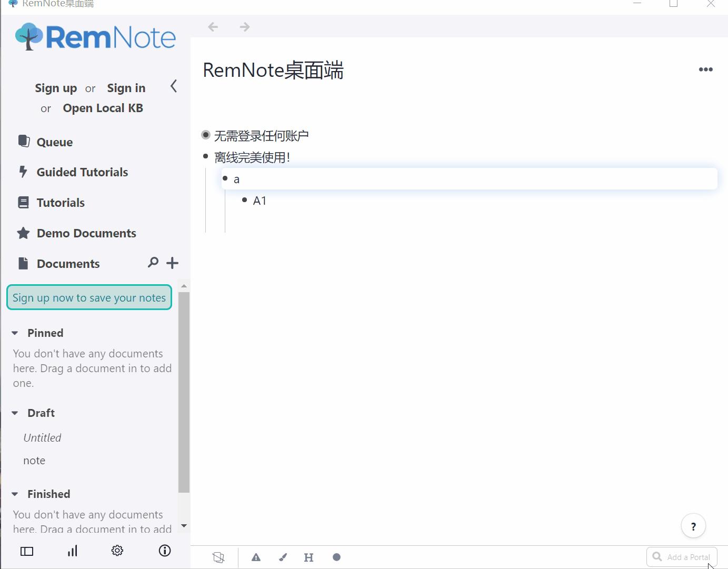Click the sidebar scrollbar down arrow
This screenshot has height=569, width=728.
coord(184,525)
